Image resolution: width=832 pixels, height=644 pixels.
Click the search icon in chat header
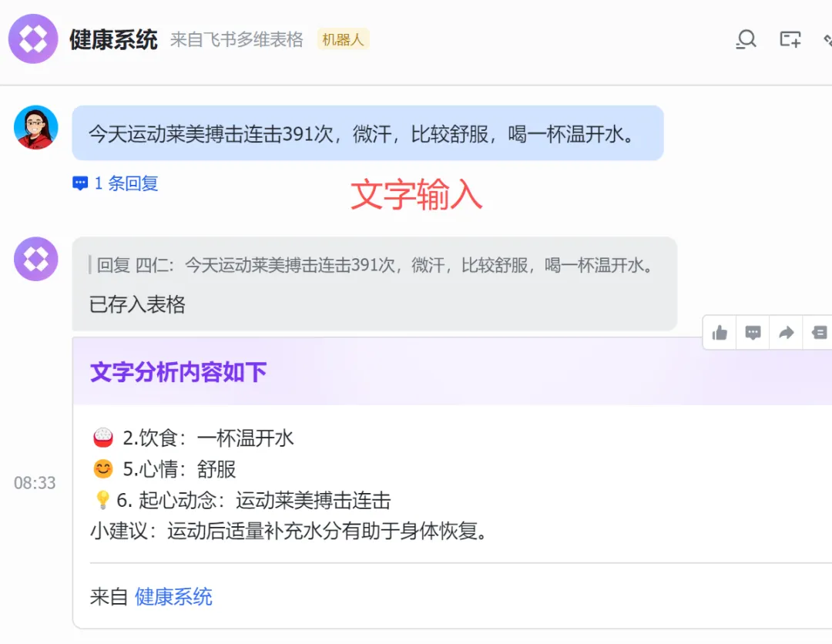(746, 39)
